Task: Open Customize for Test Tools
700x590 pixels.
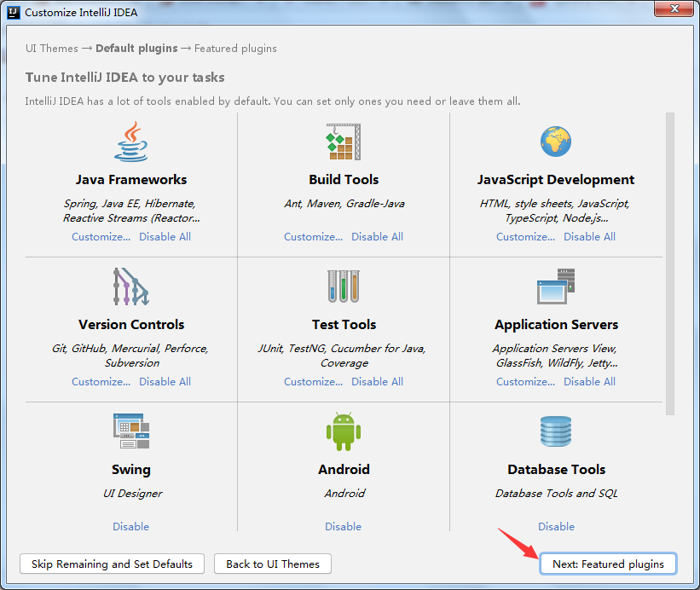Action: tap(314, 382)
